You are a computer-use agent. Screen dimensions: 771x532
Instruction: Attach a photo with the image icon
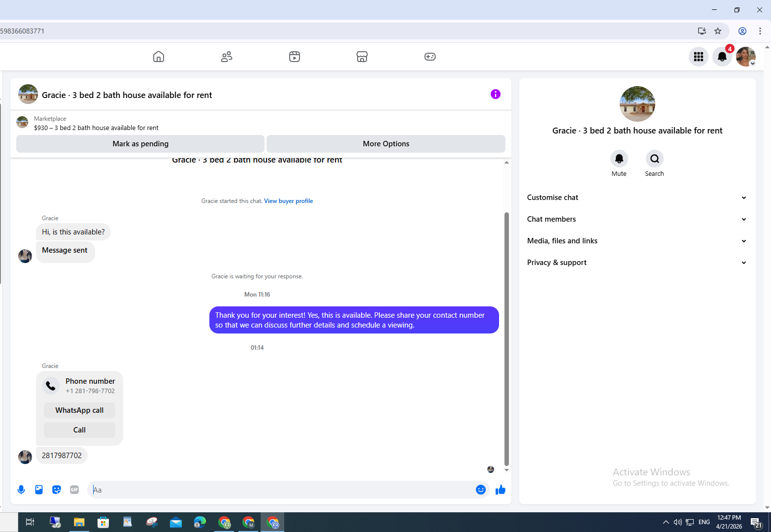[x=39, y=490]
